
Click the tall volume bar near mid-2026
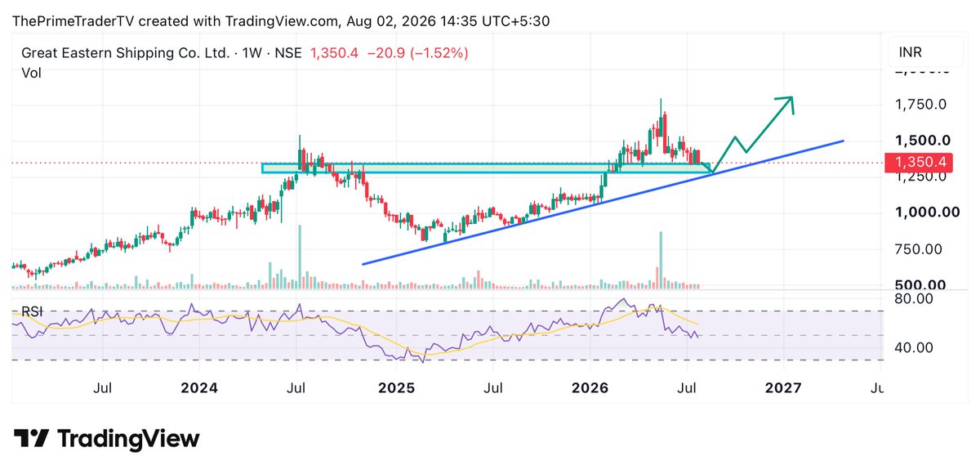[661, 260]
